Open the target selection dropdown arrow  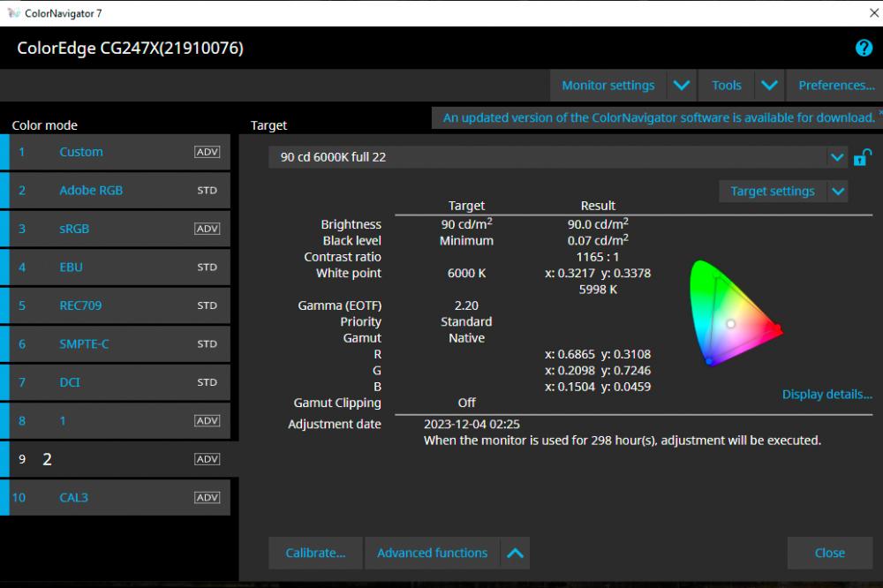pyautogui.click(x=837, y=157)
